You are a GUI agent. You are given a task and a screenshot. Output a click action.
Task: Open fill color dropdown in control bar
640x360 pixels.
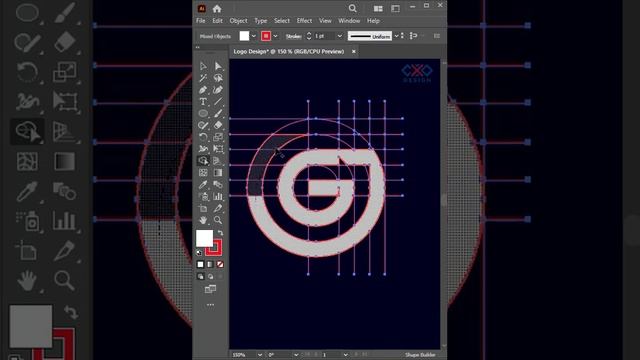coord(253,36)
